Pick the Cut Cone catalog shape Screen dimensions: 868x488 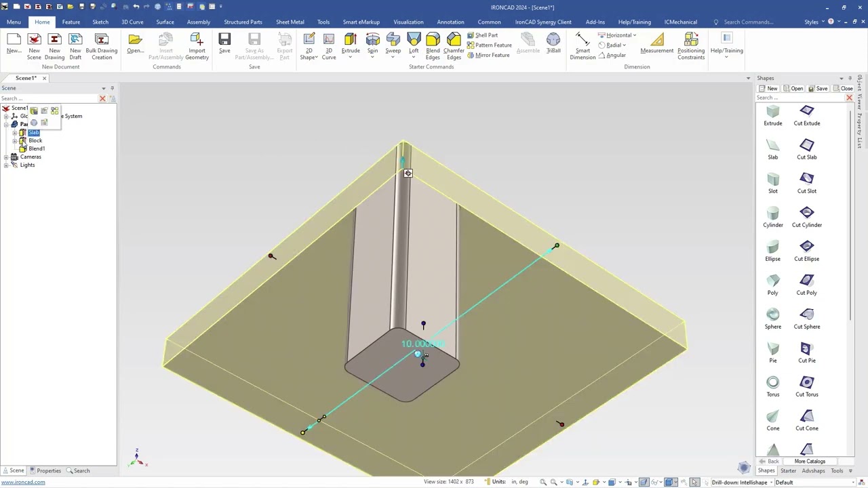pyautogui.click(x=807, y=421)
